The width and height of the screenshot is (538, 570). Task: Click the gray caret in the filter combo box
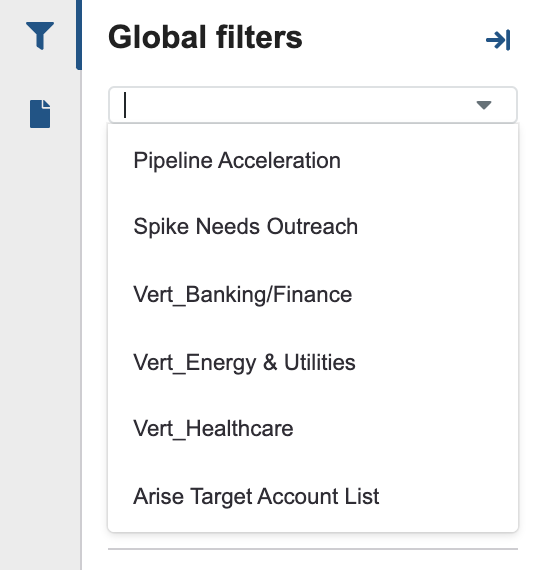(x=484, y=105)
